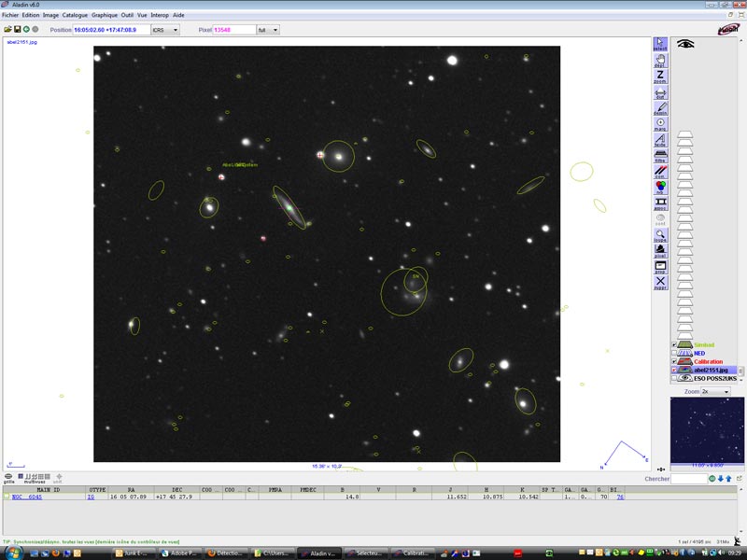Viewport: 747px width, 560px height.
Task: Click the IG object type link
Action: 91,497
